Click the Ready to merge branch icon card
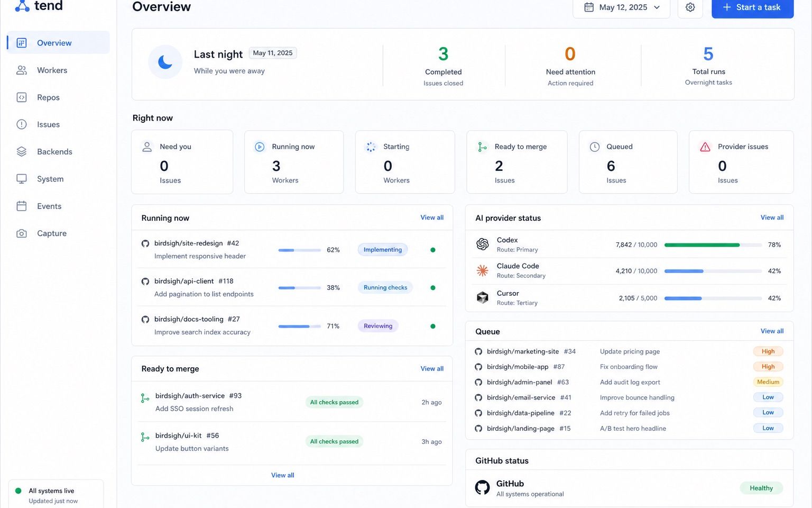Viewport: 812px width, 508px height. (x=482, y=147)
